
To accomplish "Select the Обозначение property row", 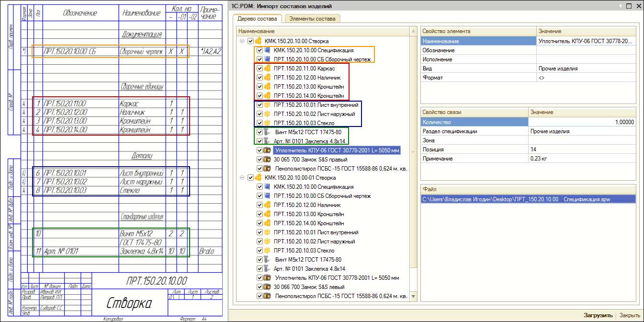I will pyautogui.click(x=528, y=50).
